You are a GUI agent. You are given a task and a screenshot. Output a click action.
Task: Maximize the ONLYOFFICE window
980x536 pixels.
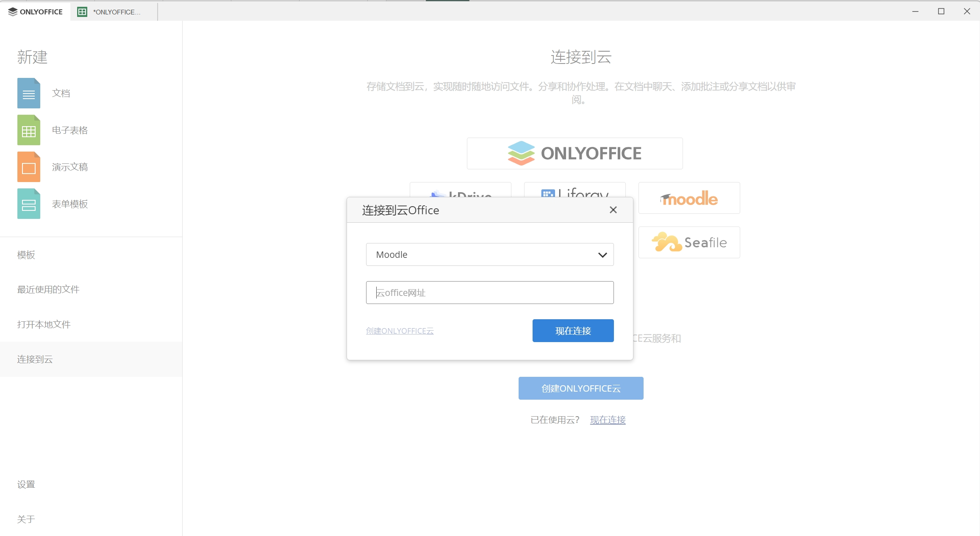(941, 11)
